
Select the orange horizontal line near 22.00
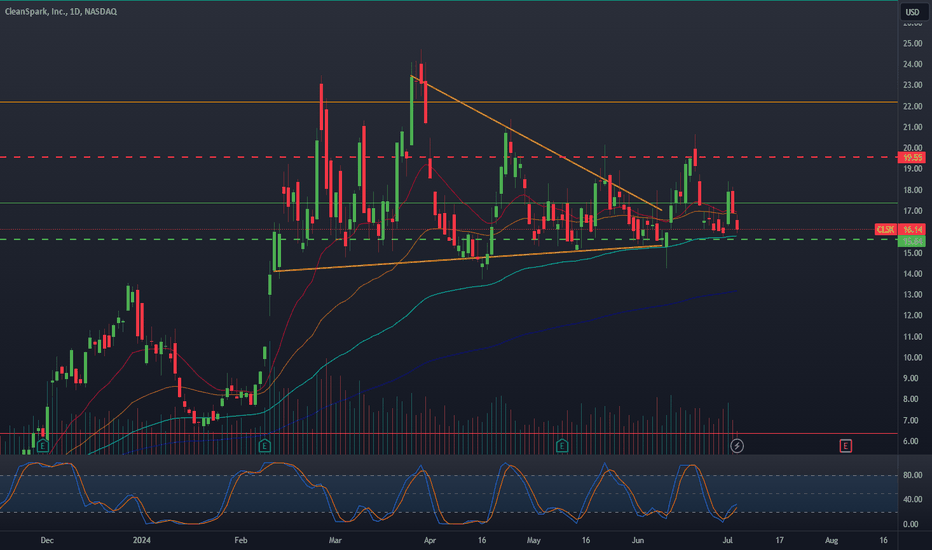coord(449,102)
